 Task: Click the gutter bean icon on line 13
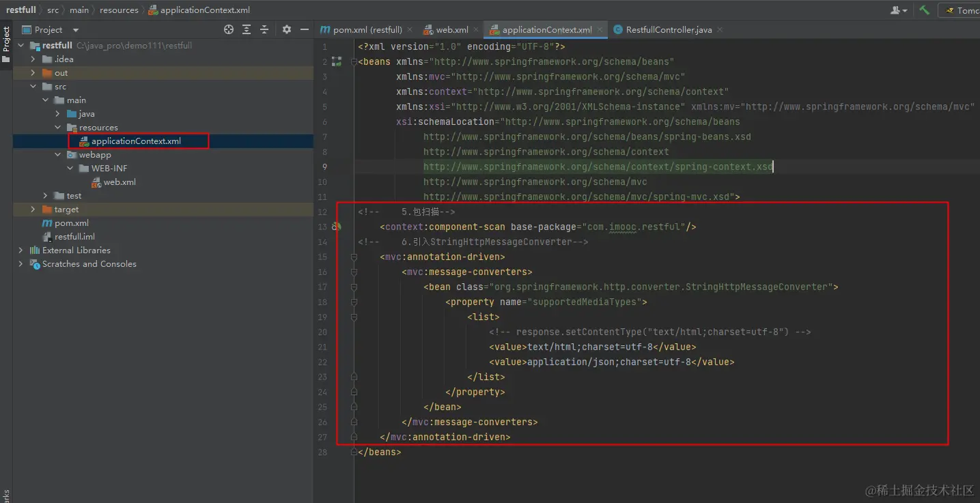pos(336,227)
